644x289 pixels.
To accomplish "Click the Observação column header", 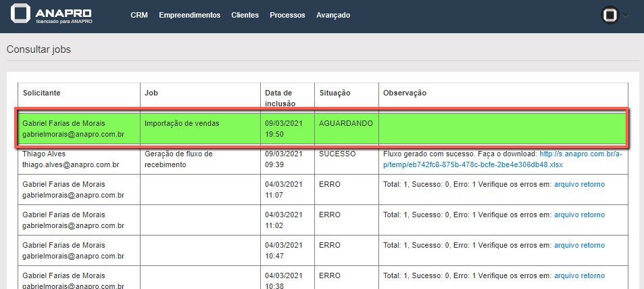I will (405, 93).
